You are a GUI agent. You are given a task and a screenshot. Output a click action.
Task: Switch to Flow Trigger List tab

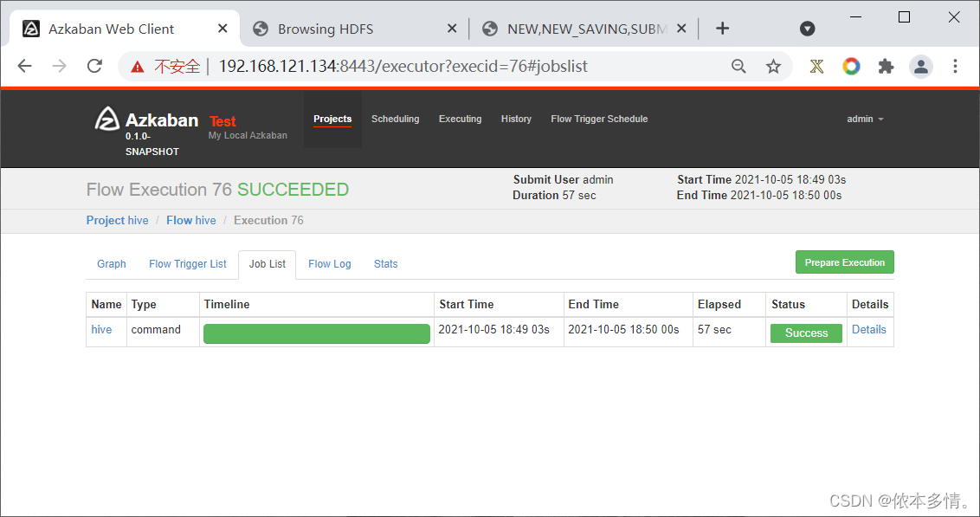188,264
